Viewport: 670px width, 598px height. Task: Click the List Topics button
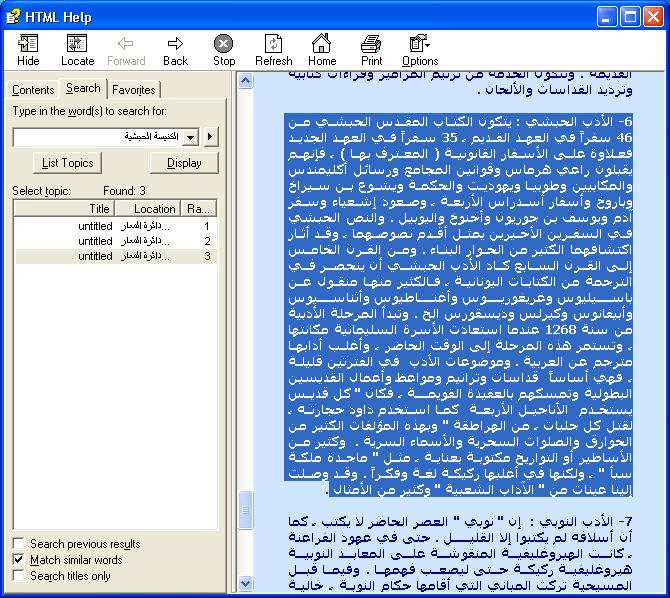click(x=68, y=163)
